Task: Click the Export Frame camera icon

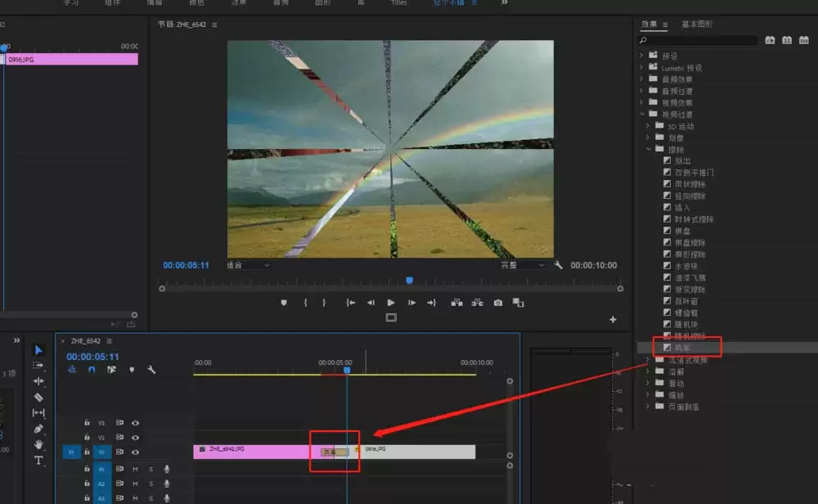Action: click(497, 303)
